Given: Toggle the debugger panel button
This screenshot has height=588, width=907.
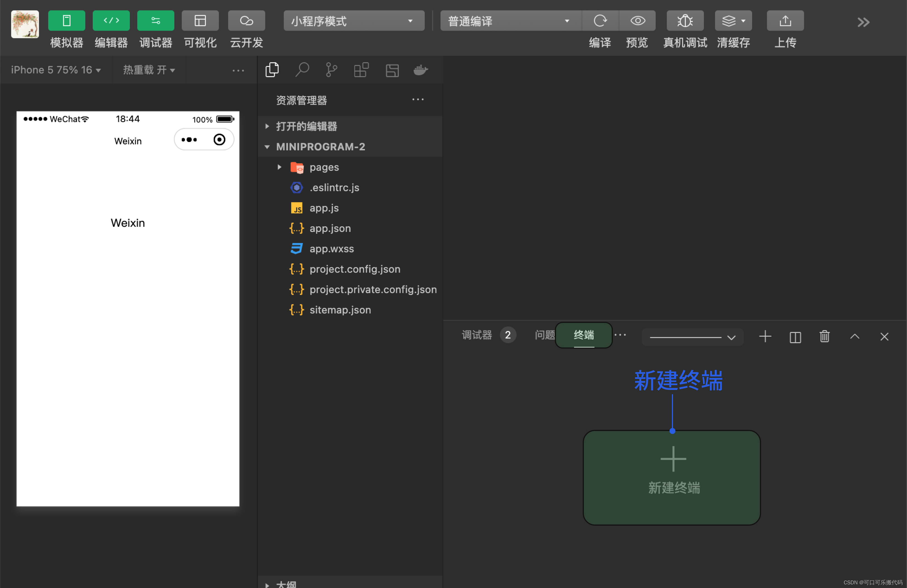Looking at the screenshot, I should pyautogui.click(x=155, y=21).
